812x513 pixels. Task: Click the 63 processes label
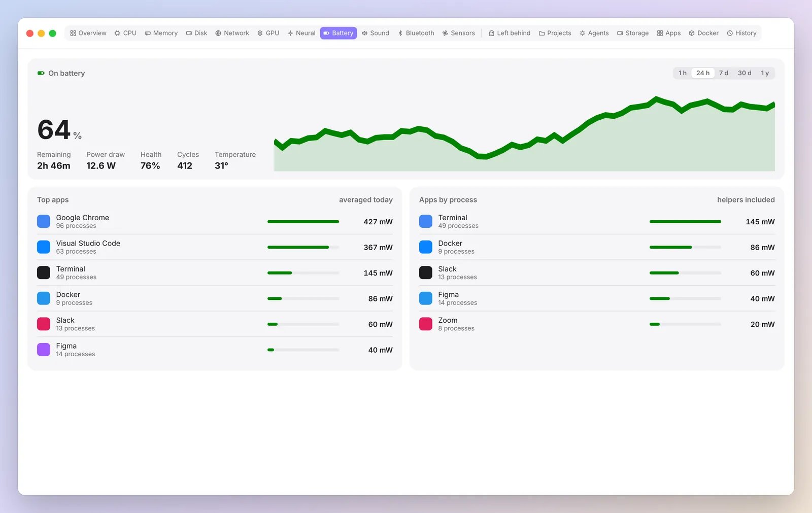coord(76,252)
